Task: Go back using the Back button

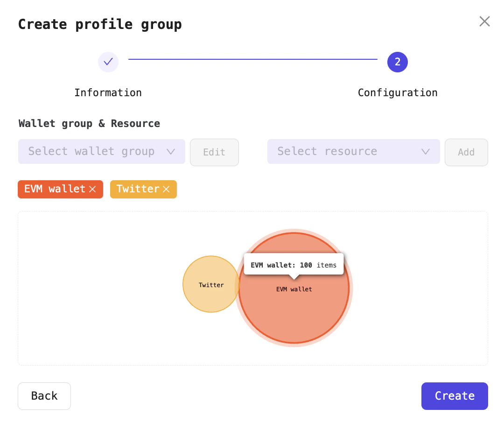Action: [x=44, y=395]
